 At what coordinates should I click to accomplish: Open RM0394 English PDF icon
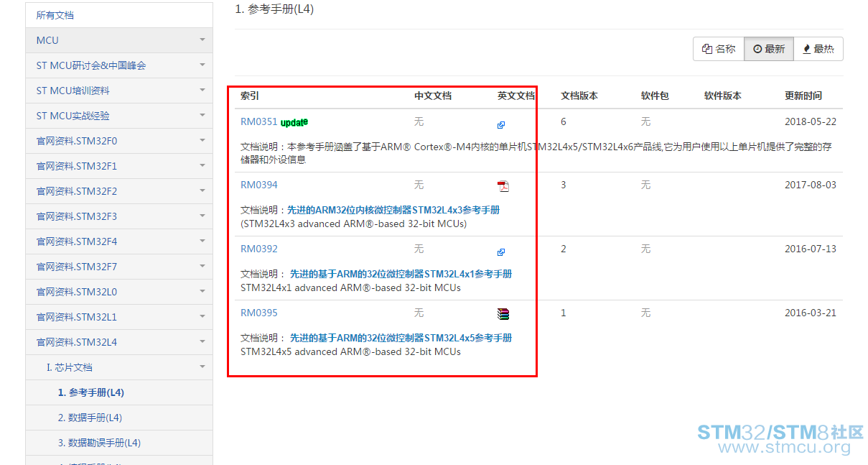pyautogui.click(x=503, y=186)
